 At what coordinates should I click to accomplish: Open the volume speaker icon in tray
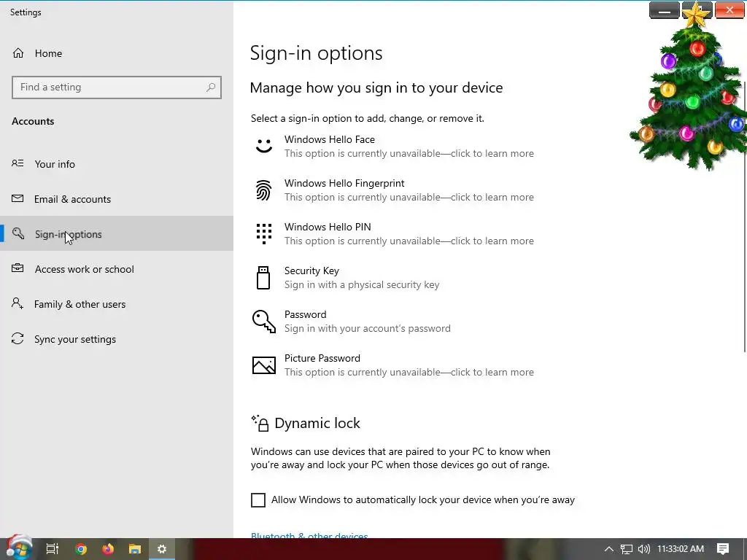643,549
